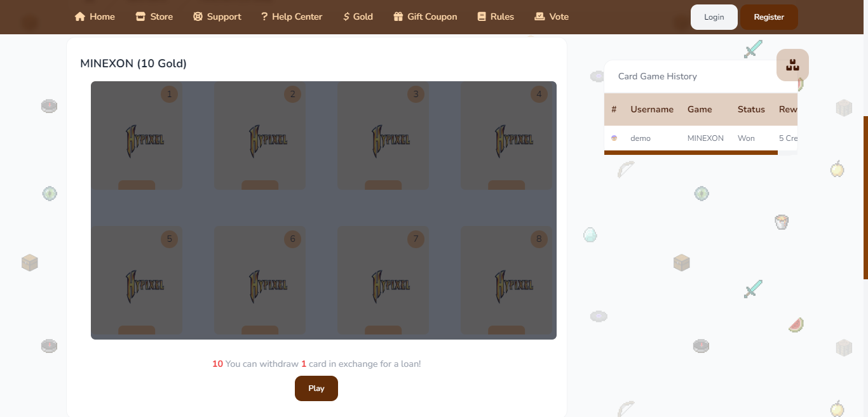Pick card number 2
868x417 pixels.
tap(260, 135)
